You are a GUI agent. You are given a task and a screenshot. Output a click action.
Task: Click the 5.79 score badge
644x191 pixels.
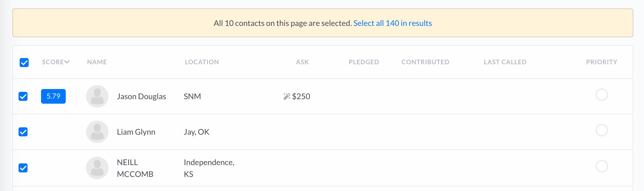[x=53, y=96]
